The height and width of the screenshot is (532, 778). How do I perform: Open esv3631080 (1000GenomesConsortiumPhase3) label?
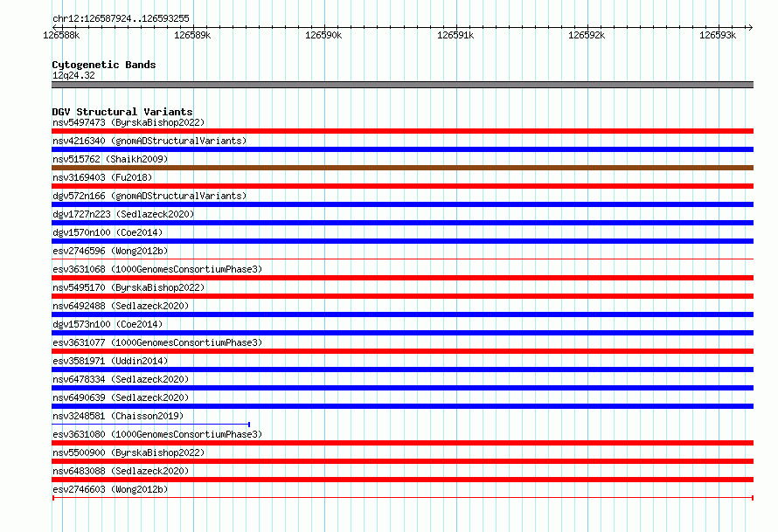(x=157, y=434)
